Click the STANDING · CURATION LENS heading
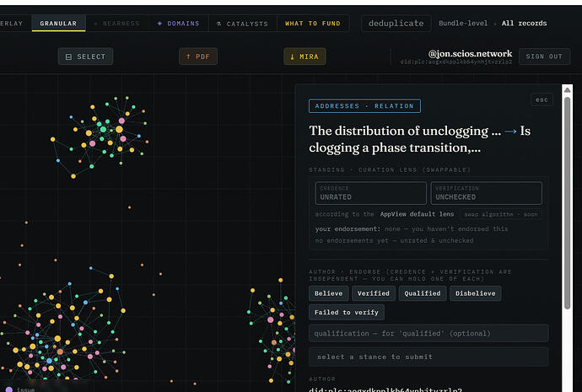This screenshot has height=392, width=582. coord(390,169)
